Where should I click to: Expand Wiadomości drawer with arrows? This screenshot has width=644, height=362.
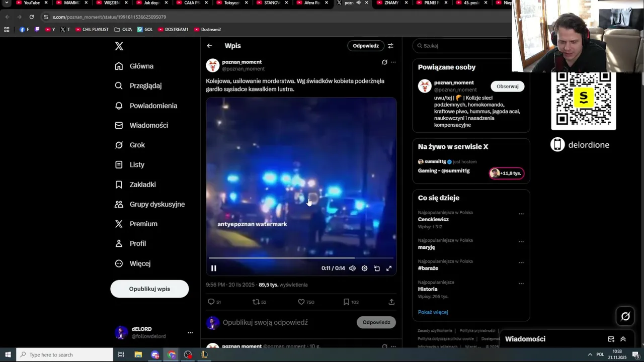(623, 339)
